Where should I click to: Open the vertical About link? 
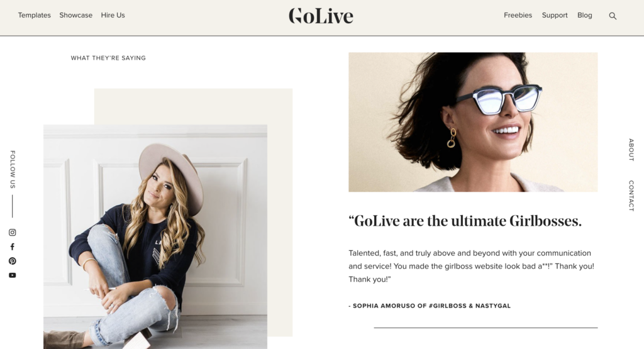[631, 150]
